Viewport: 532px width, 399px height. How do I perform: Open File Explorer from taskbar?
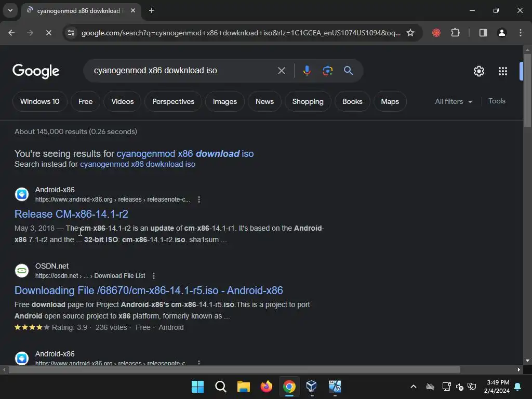coord(243,387)
